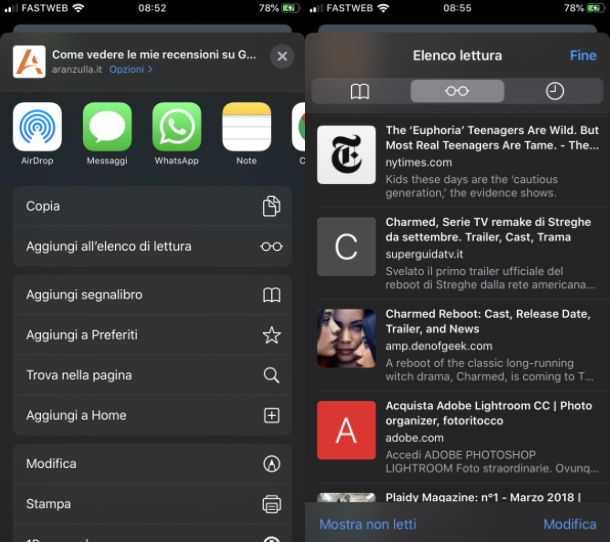Tap the printer icon
The width and height of the screenshot is (610, 542).
272,504
